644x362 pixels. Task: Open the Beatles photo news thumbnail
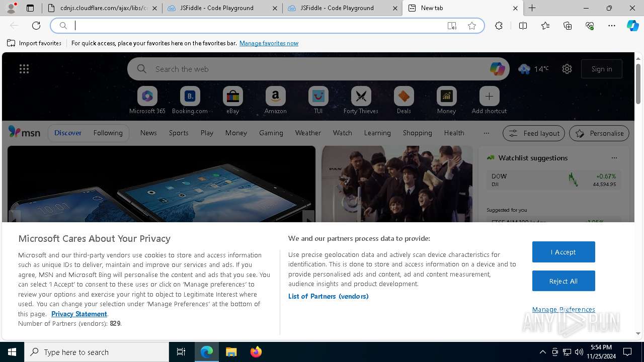(397, 184)
